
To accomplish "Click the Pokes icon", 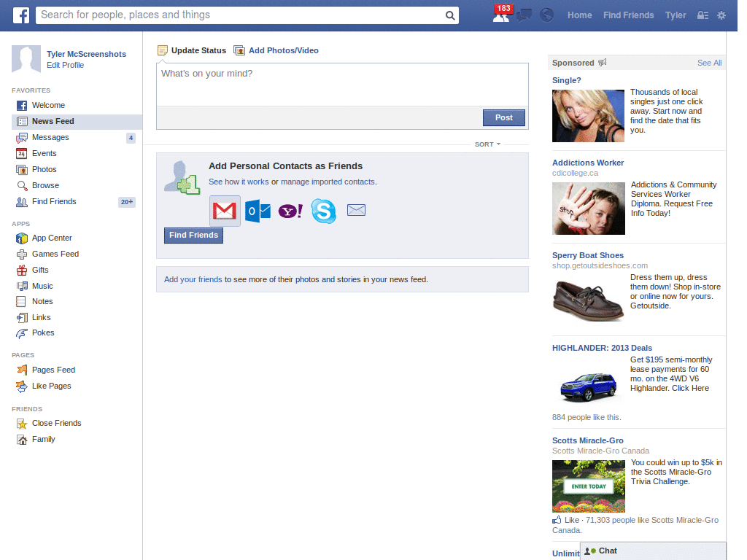I will pyautogui.click(x=21, y=332).
